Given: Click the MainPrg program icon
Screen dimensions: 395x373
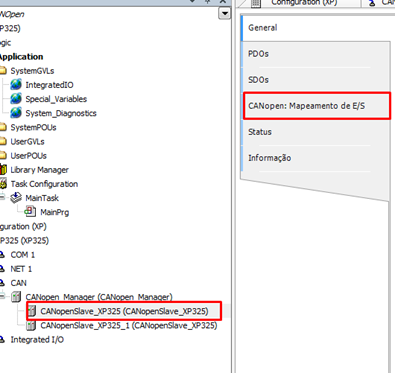Looking at the screenshot, I should click(30, 212).
